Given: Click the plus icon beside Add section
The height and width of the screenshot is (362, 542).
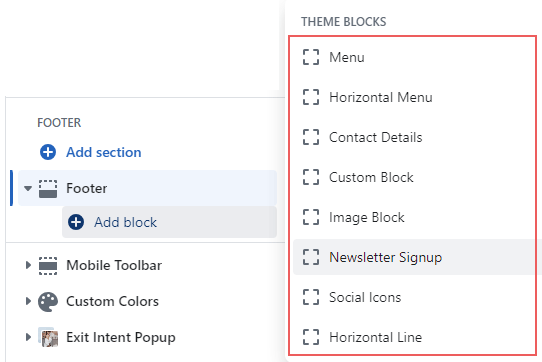Looking at the screenshot, I should [x=48, y=152].
